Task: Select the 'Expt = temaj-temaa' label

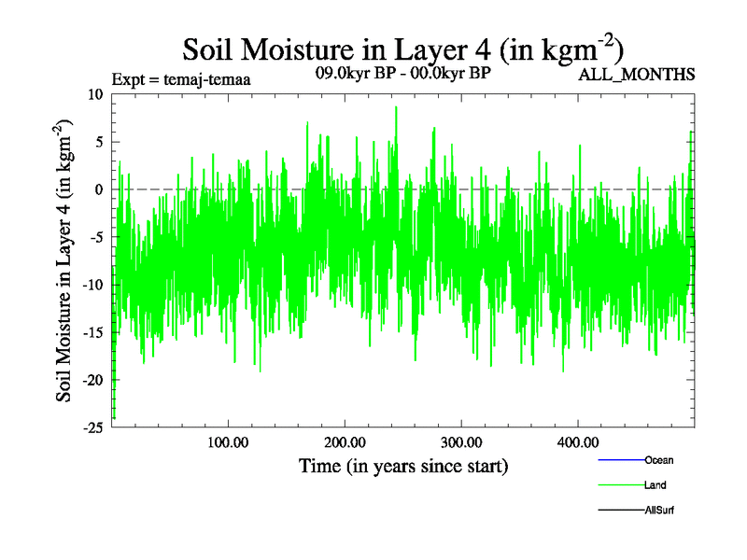Action: tap(181, 79)
